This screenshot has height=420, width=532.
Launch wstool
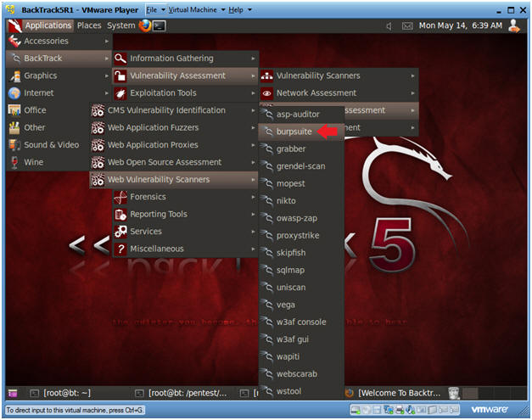[301, 391]
